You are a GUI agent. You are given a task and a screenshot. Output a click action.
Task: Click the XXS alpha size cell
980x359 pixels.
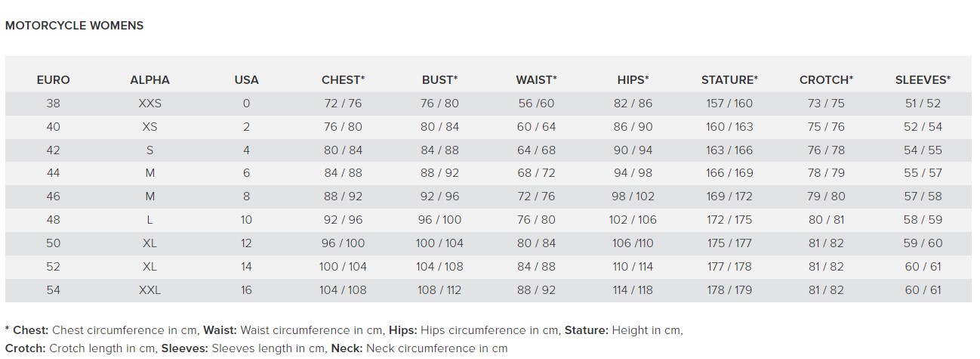[x=149, y=104]
